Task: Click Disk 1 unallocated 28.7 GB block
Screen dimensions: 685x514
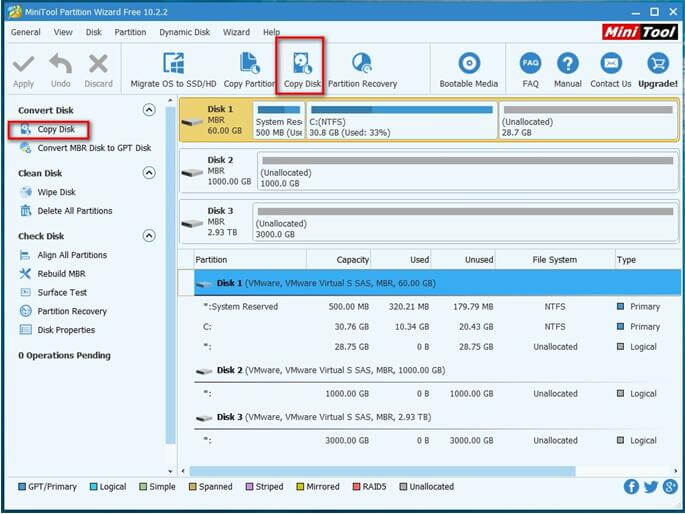Action: point(588,121)
